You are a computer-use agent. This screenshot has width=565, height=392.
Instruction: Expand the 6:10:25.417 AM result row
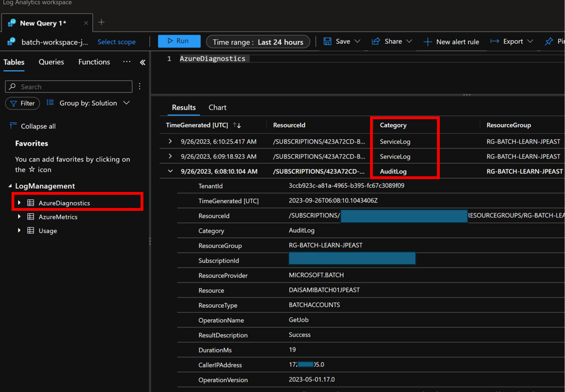(x=170, y=141)
